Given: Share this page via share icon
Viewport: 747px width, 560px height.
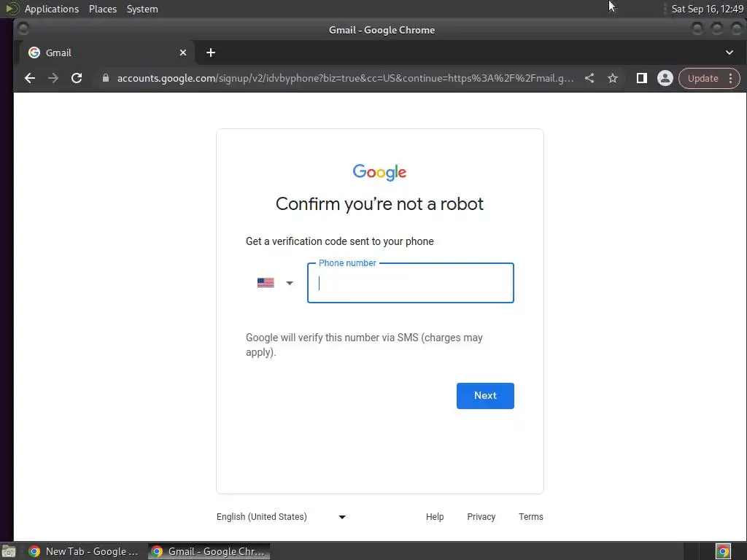Looking at the screenshot, I should click(x=589, y=78).
